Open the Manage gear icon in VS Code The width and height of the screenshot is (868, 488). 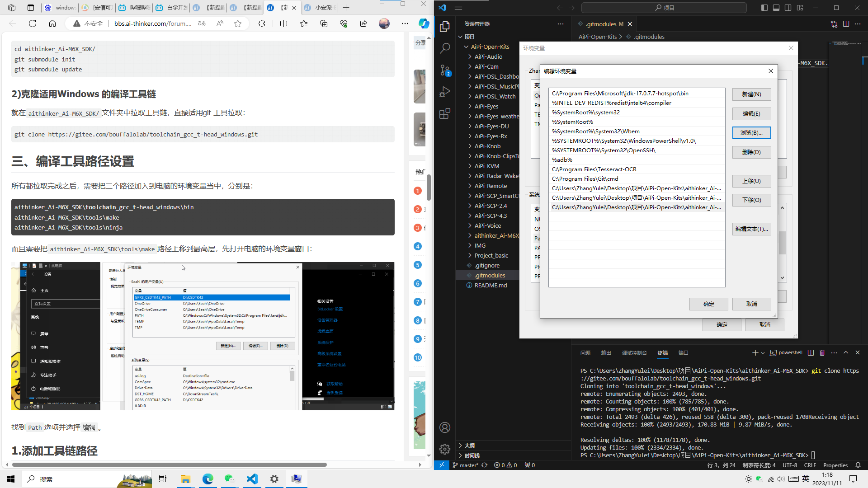click(445, 449)
